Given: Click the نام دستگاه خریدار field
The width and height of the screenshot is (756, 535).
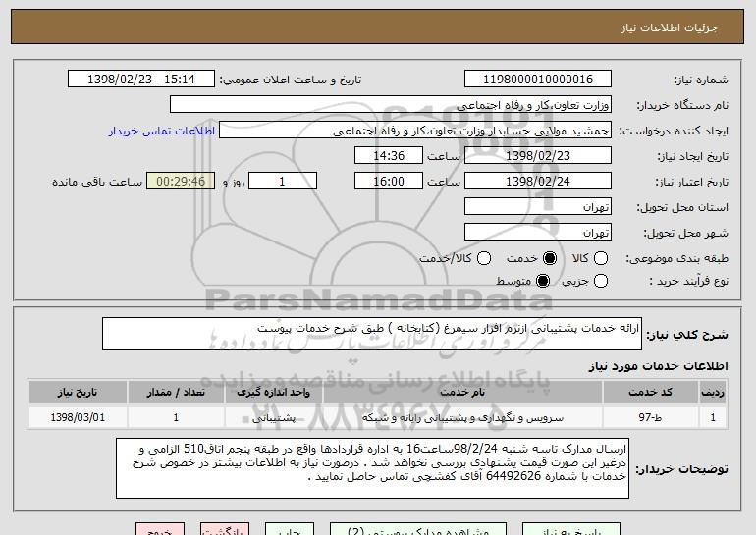Looking at the screenshot, I should point(391,105).
